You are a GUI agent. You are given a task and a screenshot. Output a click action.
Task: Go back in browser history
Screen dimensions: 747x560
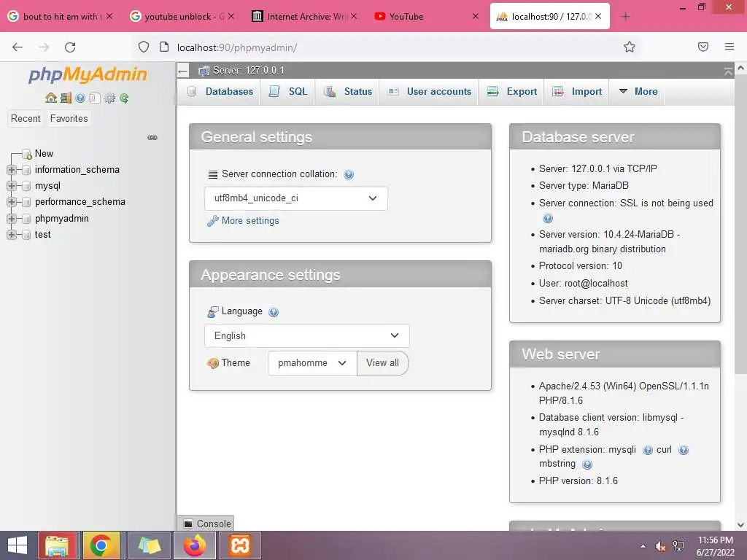pyautogui.click(x=18, y=47)
